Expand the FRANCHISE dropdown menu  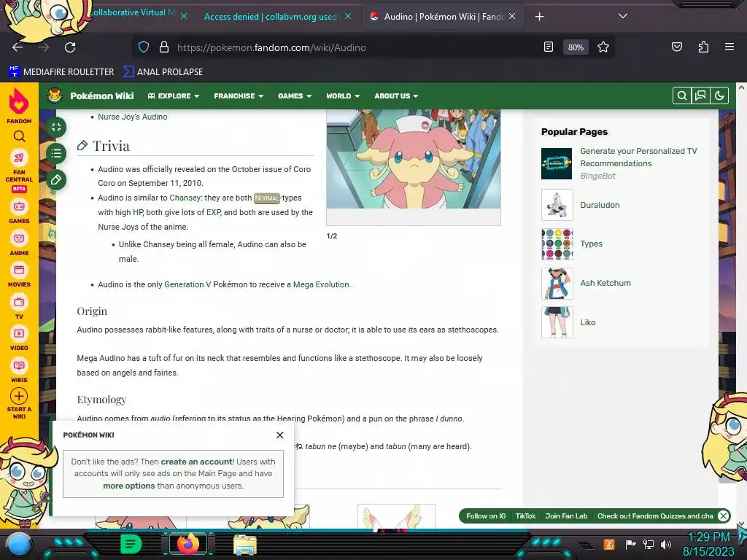pyautogui.click(x=239, y=96)
